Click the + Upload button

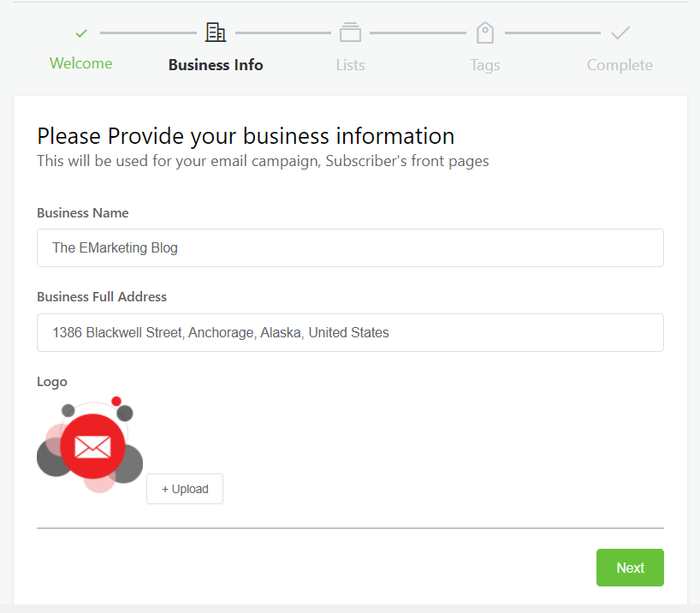click(185, 489)
